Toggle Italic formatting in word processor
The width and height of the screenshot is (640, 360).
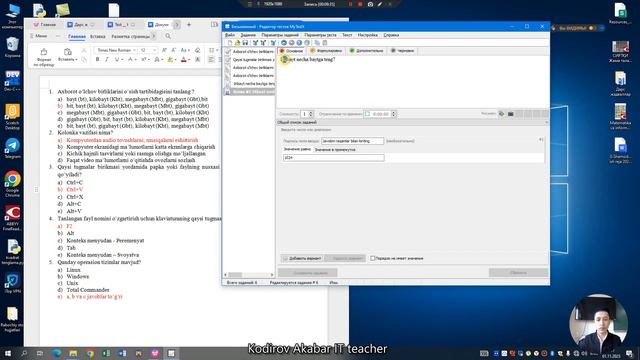(x=107, y=60)
